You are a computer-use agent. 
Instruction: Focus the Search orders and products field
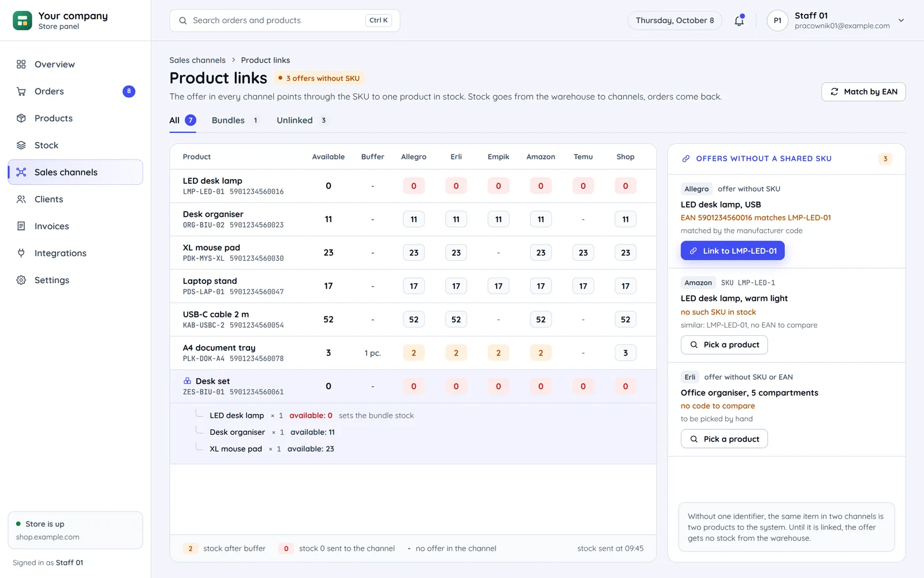[x=285, y=20]
